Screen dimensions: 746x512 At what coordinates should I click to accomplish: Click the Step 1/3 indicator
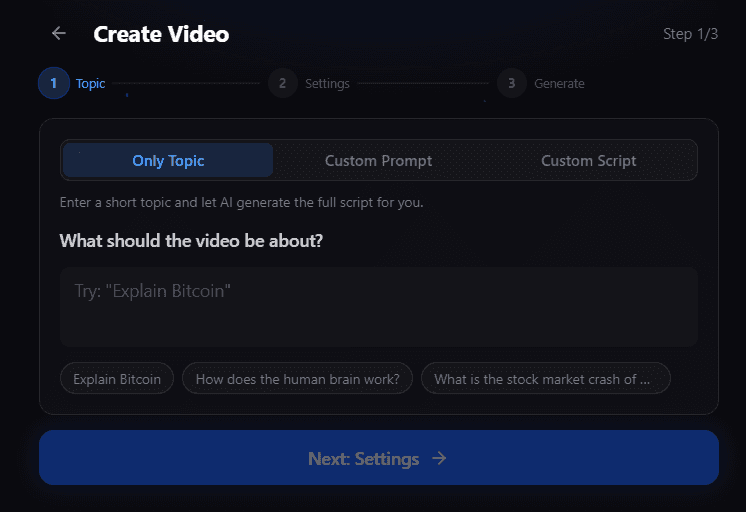point(690,34)
